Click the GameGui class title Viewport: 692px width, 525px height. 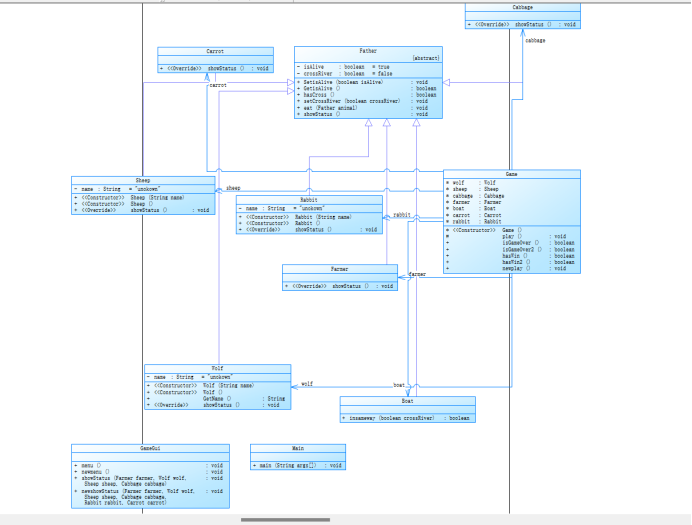[x=150, y=448]
